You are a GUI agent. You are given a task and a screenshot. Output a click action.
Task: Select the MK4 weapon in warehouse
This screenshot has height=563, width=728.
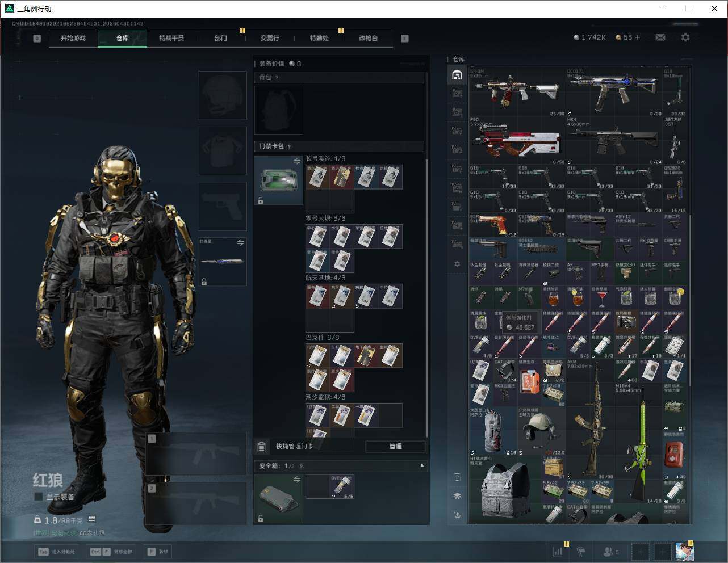614,141
